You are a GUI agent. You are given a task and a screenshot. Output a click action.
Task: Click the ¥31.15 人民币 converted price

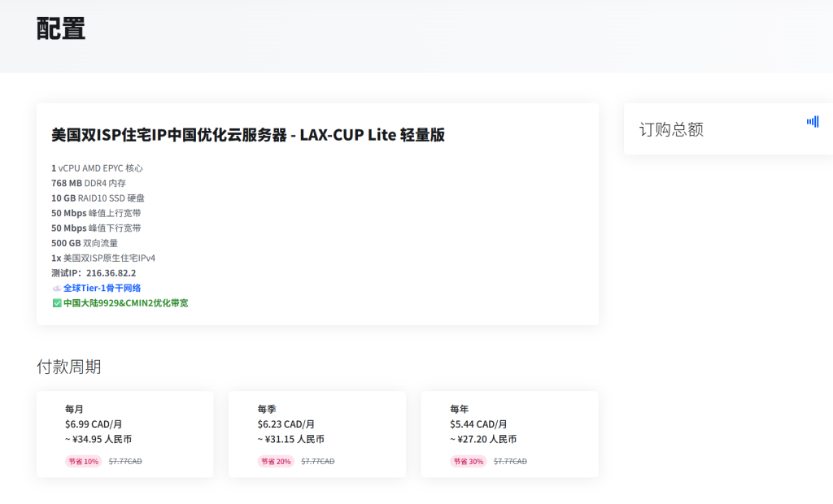click(290, 439)
